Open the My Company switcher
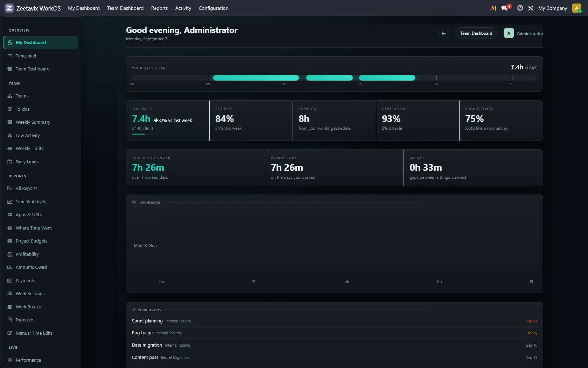 click(x=553, y=8)
